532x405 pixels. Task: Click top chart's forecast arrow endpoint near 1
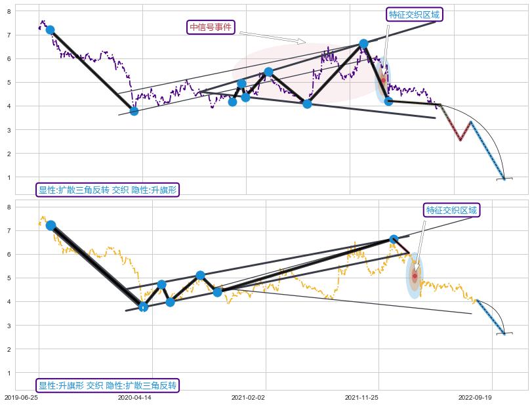[504, 179]
